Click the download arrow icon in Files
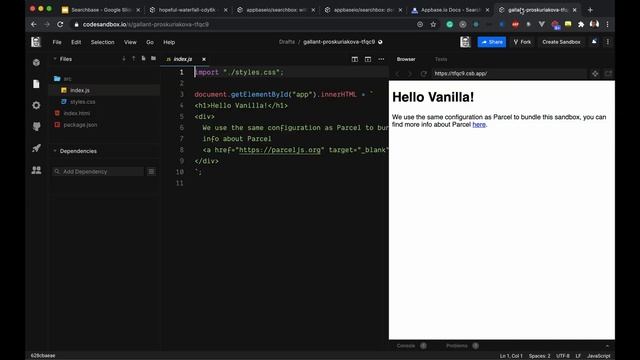The image size is (640, 360). pyautogui.click(x=124, y=59)
